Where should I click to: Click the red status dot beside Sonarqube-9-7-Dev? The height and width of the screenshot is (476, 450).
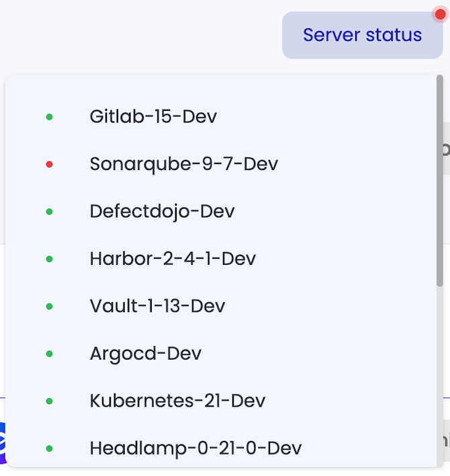click(x=50, y=164)
